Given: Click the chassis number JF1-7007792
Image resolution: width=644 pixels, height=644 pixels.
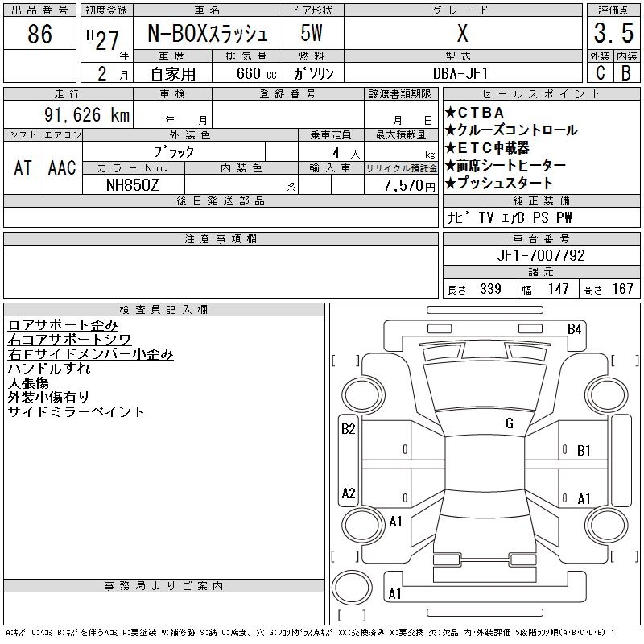Looking at the screenshot, I should click(x=541, y=255).
